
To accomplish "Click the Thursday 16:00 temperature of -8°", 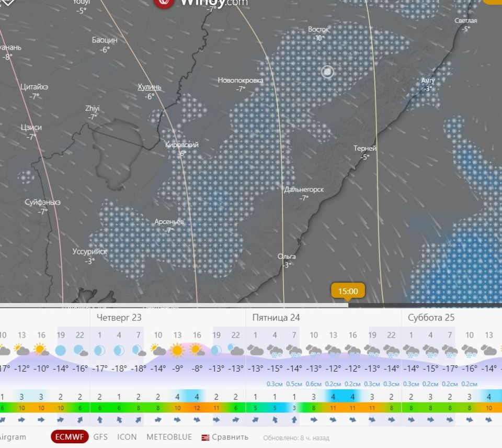I will [x=197, y=368].
